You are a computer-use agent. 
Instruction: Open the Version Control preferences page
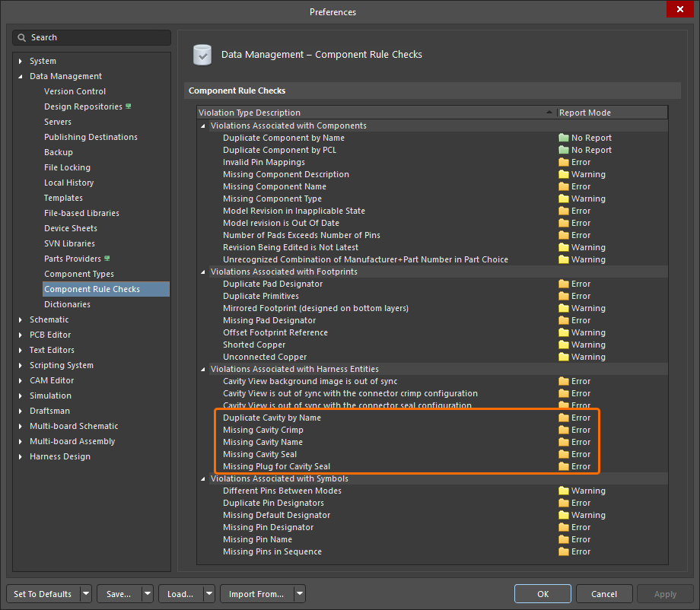pos(75,91)
